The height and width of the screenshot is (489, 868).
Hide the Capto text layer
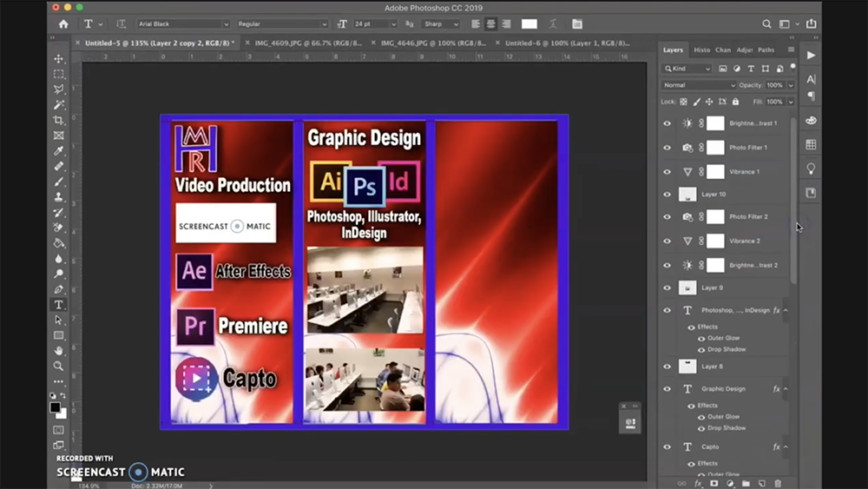tap(667, 447)
